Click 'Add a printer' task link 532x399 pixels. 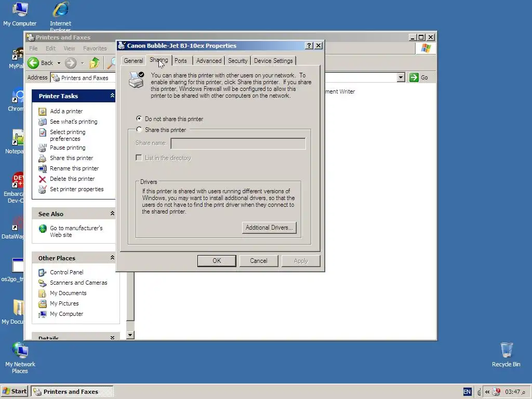click(x=66, y=111)
